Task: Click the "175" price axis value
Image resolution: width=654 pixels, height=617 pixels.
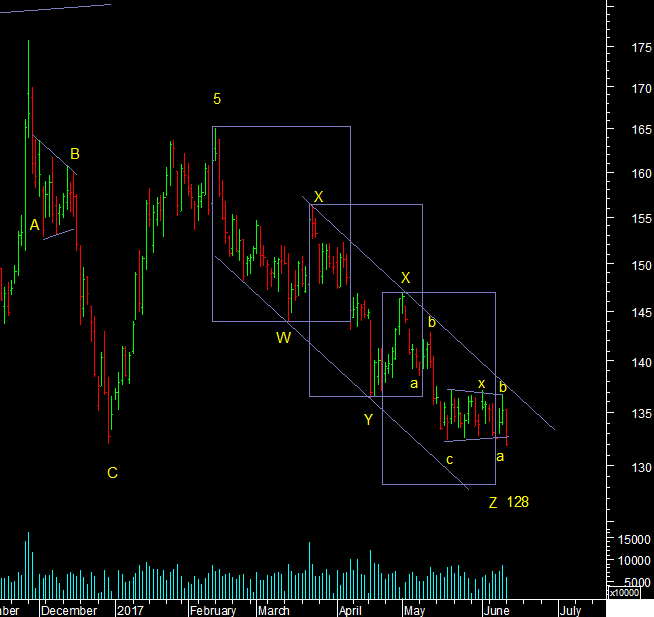Action: (x=641, y=48)
